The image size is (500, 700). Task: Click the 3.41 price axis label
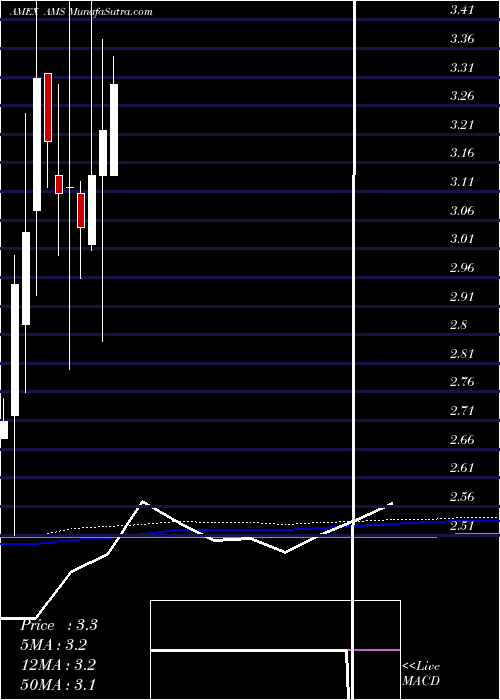point(462,10)
